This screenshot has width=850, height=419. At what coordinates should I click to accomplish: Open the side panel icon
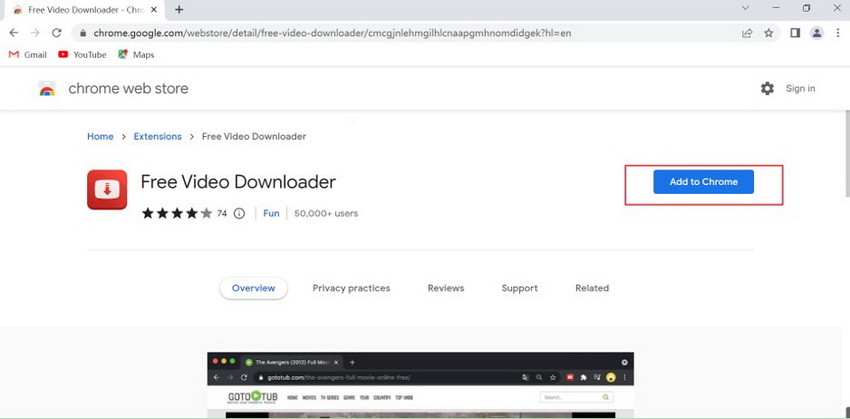795,33
